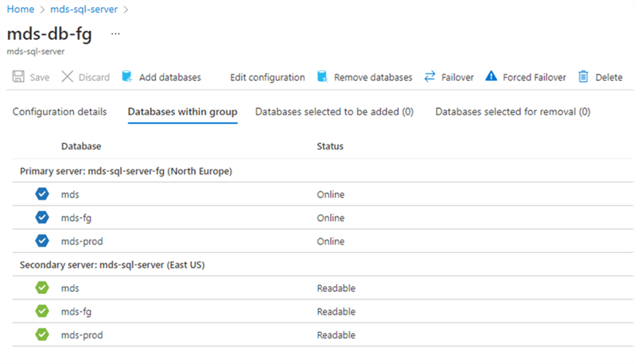Screen dimensions: 634x364
Task: Click the chevron after mds-sql-server breadcrumb
Action: (126, 10)
